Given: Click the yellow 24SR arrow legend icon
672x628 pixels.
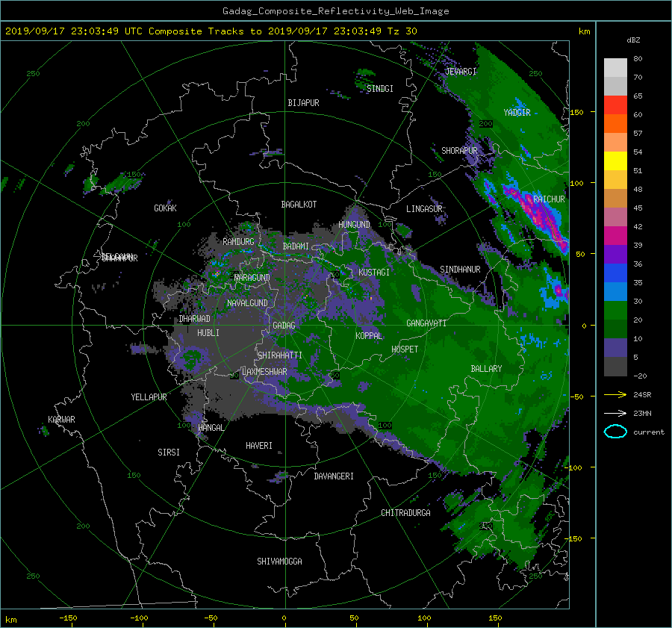Looking at the screenshot, I should click(x=615, y=395).
